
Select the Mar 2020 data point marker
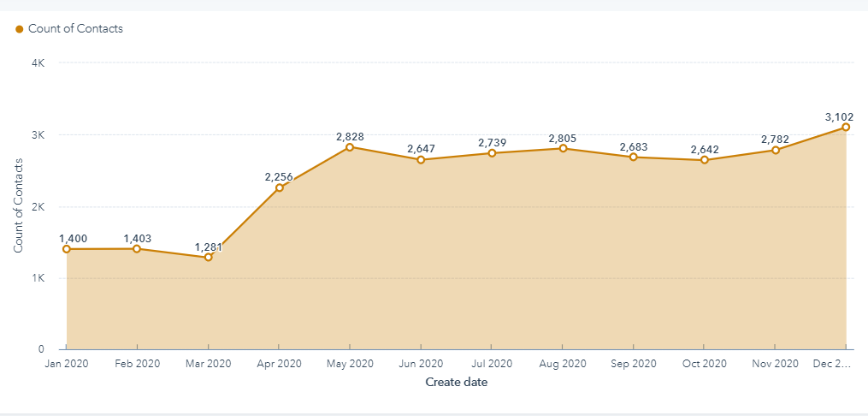click(x=208, y=258)
